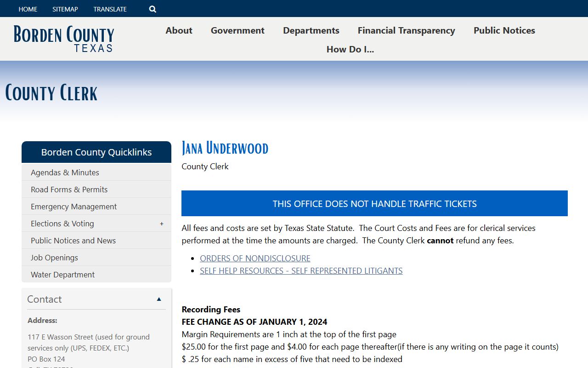
Task: View Job Openings quicklink
Action: click(96, 258)
